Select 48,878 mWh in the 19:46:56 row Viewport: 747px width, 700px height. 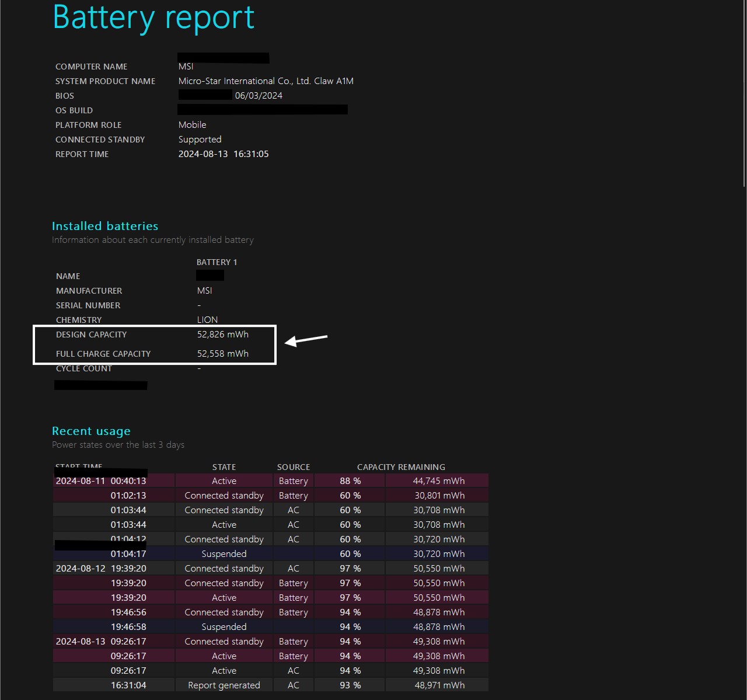point(439,612)
